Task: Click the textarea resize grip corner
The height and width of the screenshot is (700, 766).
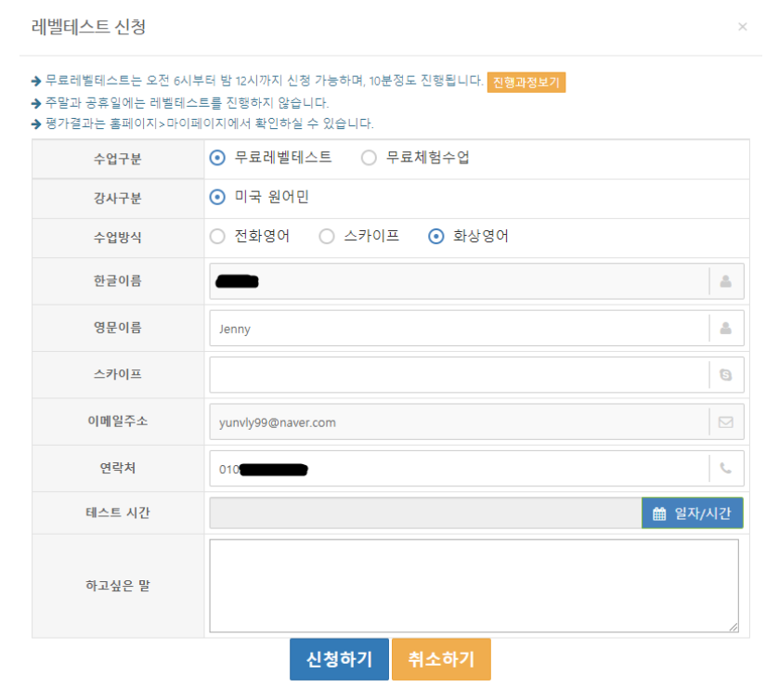Action: [x=734, y=628]
